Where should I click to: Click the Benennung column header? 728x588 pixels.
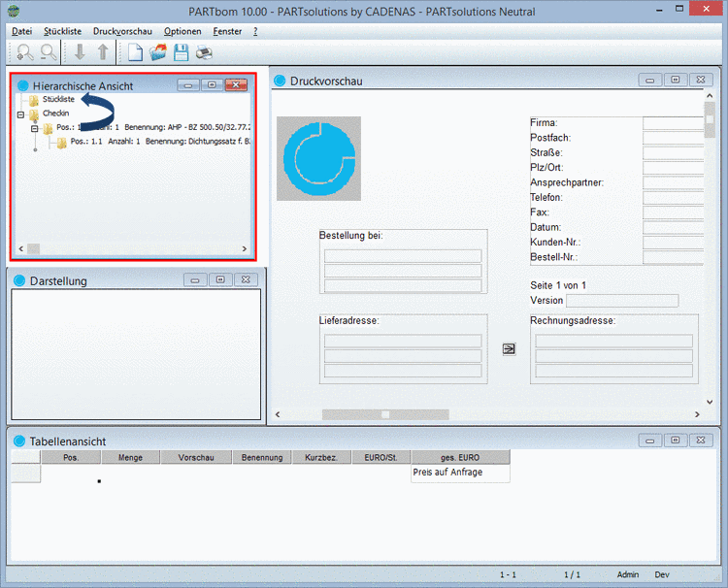pos(262,457)
